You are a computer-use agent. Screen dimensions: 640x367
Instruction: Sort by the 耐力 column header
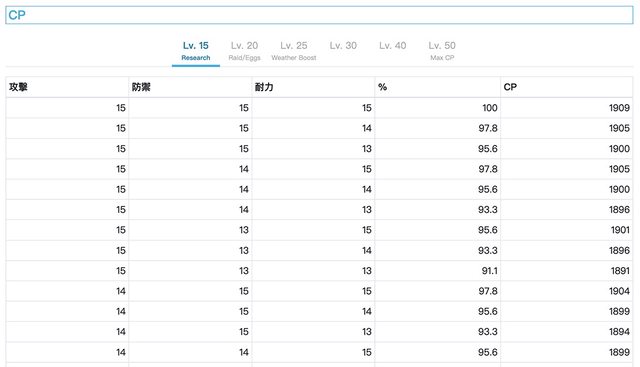tap(313, 87)
